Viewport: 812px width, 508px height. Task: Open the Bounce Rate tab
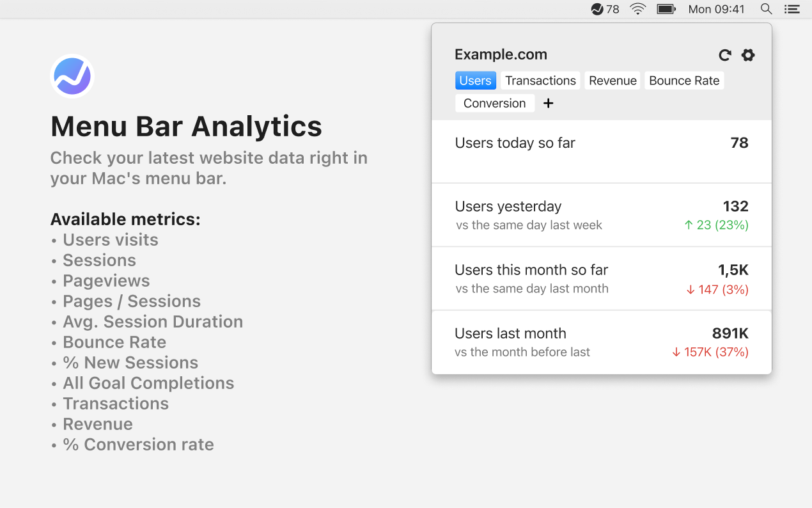[x=684, y=81]
